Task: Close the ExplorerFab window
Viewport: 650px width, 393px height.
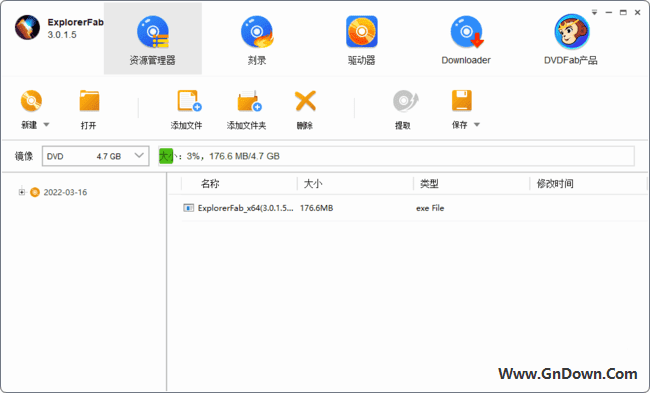Action: click(x=638, y=12)
